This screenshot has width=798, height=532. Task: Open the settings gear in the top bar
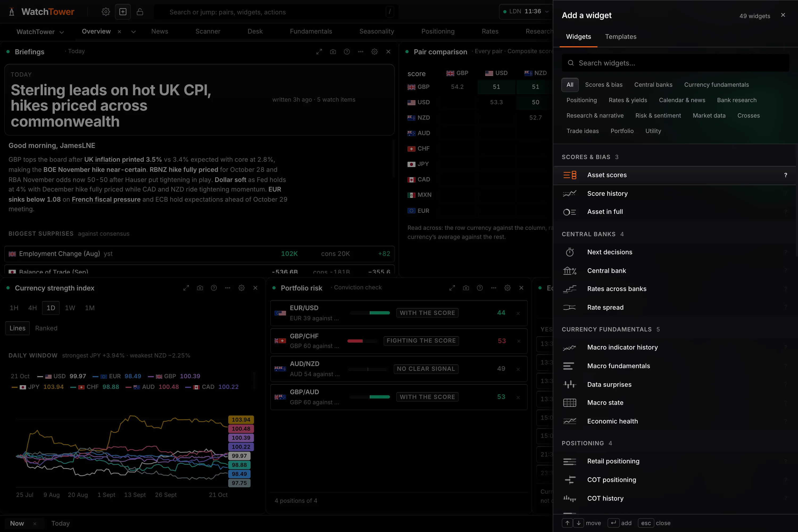[x=106, y=12]
